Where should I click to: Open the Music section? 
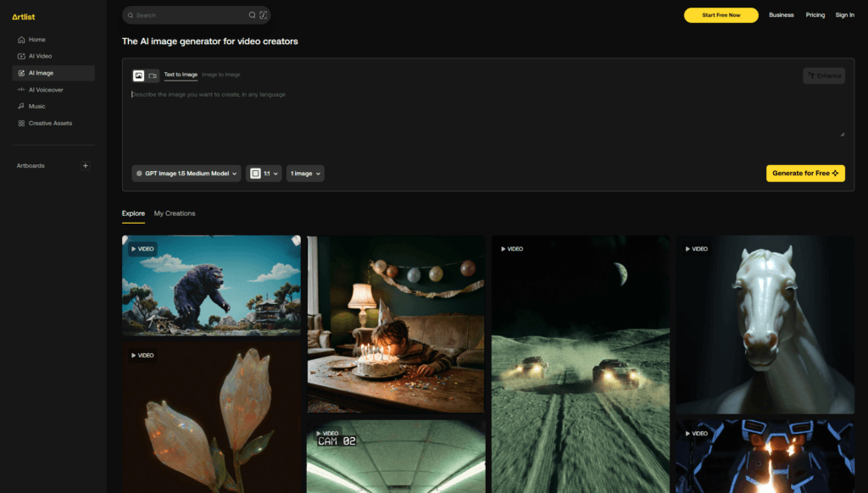[36, 107]
